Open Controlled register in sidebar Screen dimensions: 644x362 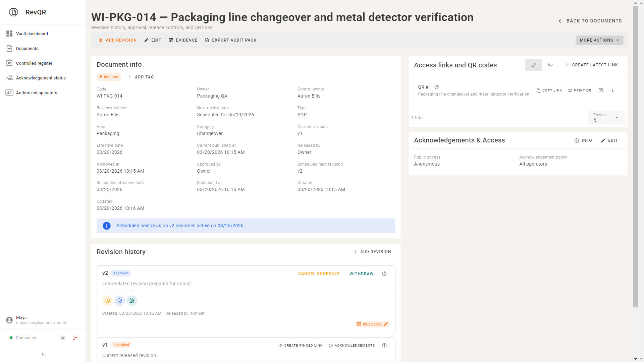(x=34, y=63)
